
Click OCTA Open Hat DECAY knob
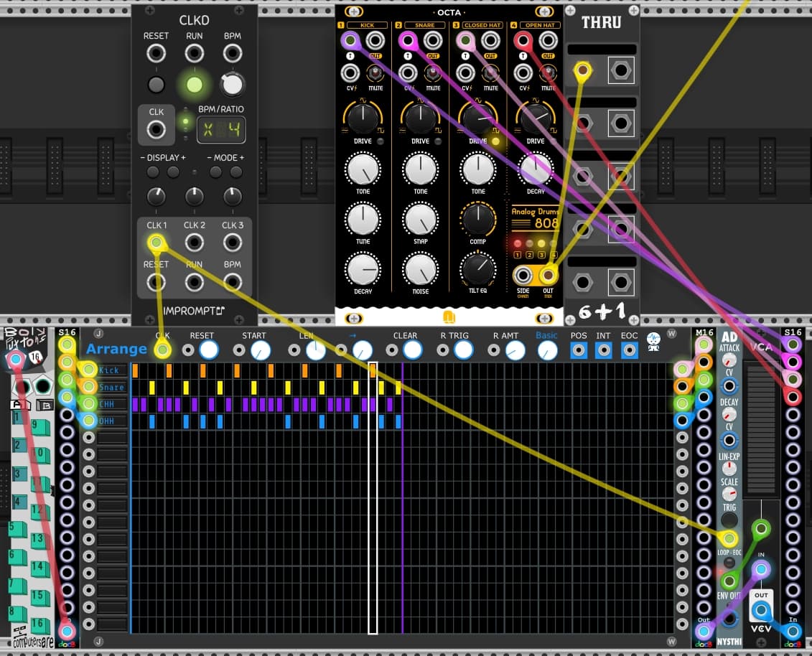coord(536,169)
